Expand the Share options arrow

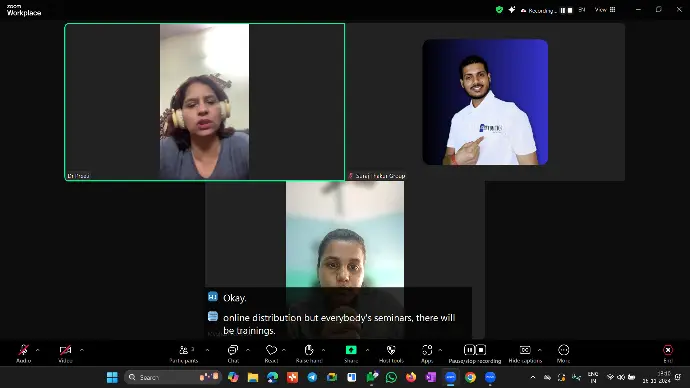(367, 350)
